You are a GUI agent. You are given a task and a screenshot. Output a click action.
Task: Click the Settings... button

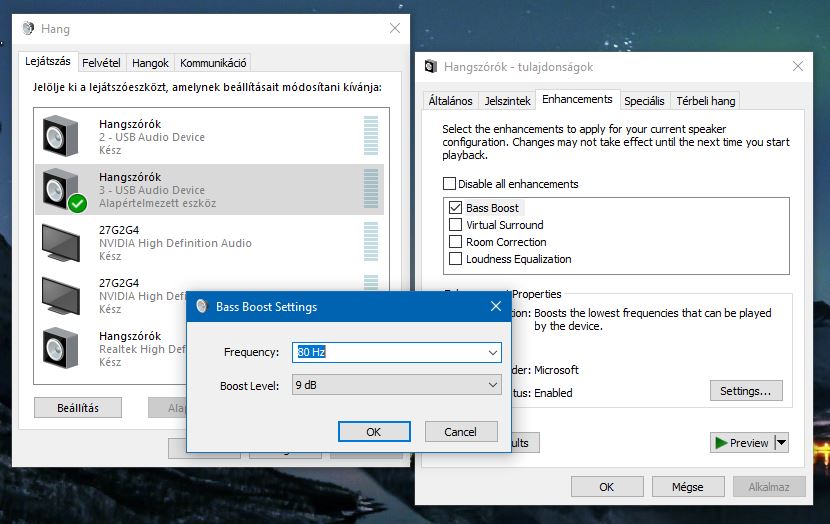[x=745, y=391]
